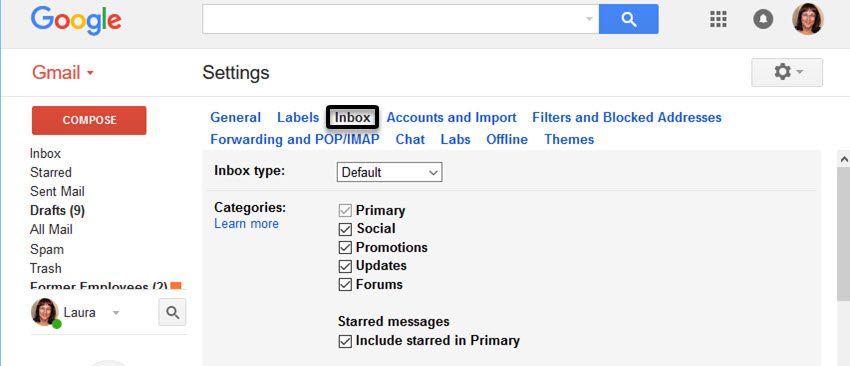Toggle the Primary category checkbox
Screen dimensions: 850x366
coord(345,210)
